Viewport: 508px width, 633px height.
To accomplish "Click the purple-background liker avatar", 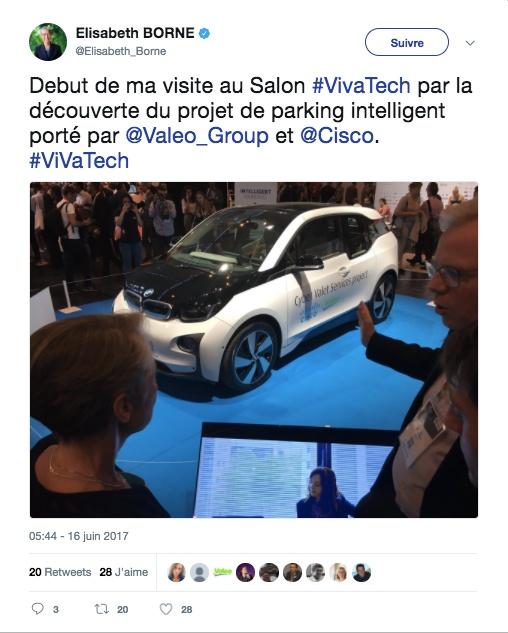I will point(246,572).
